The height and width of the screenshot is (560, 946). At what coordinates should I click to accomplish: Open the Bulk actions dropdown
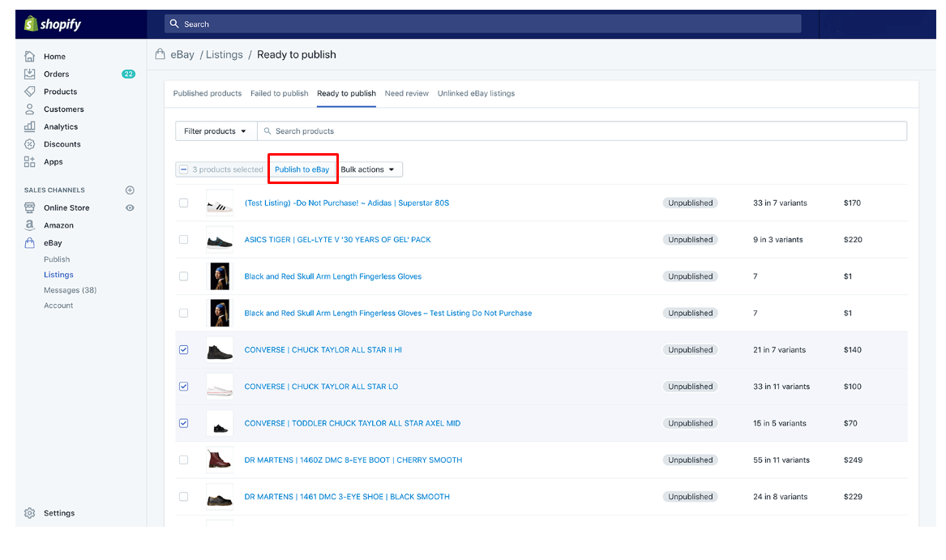click(368, 169)
